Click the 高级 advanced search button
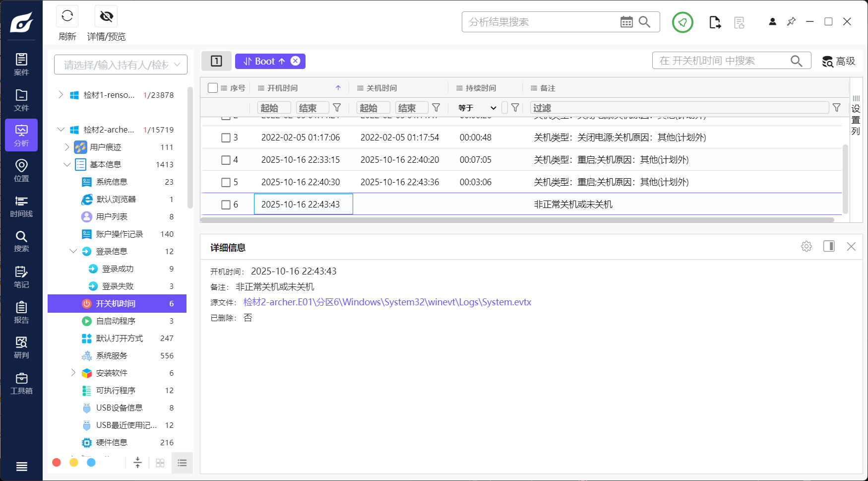The height and width of the screenshot is (481, 868). click(838, 62)
